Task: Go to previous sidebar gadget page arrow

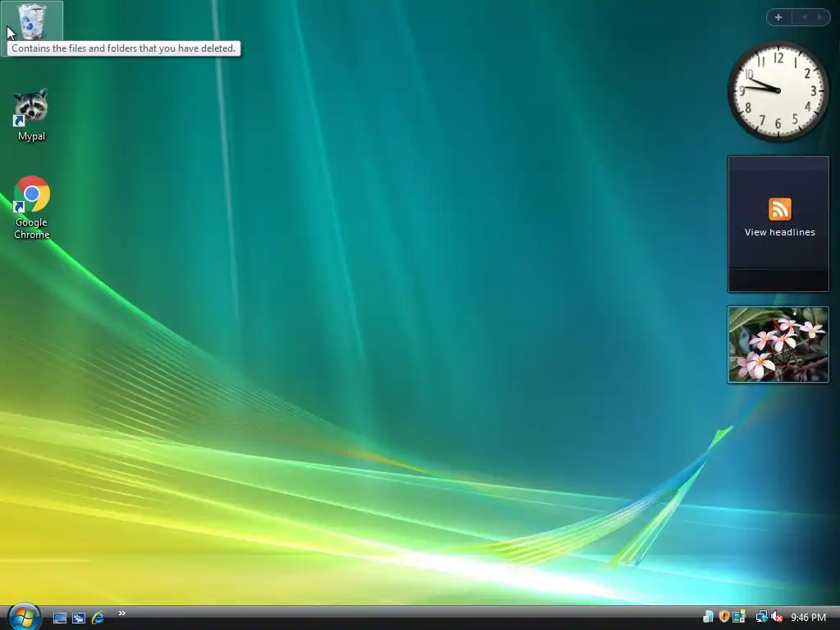Action: click(x=804, y=17)
